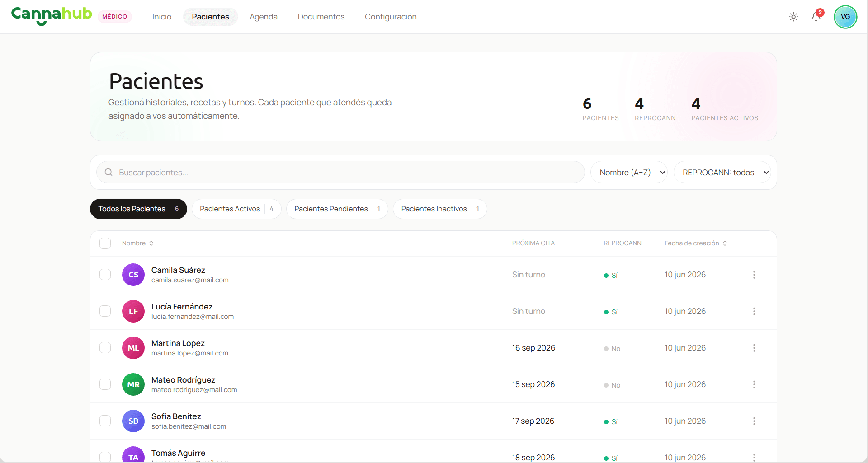Open row options for Mateo Rodríguez
Image resolution: width=868 pixels, height=463 pixels.
click(754, 384)
